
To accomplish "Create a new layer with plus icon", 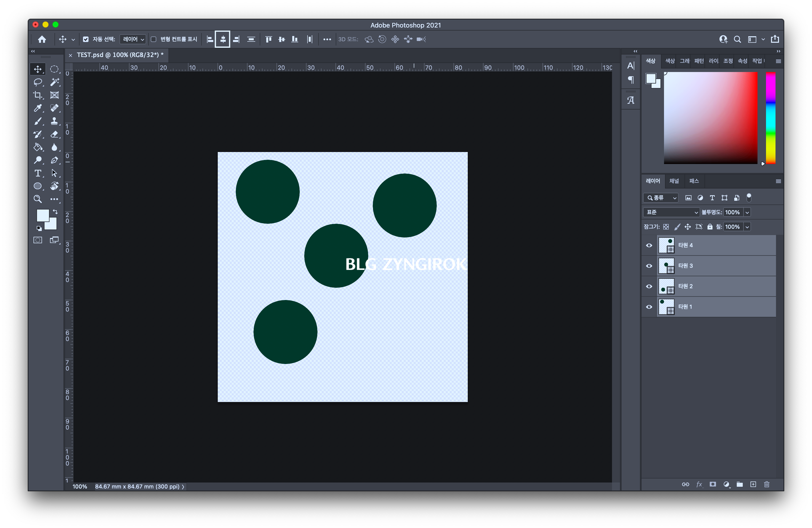I will coord(753,484).
